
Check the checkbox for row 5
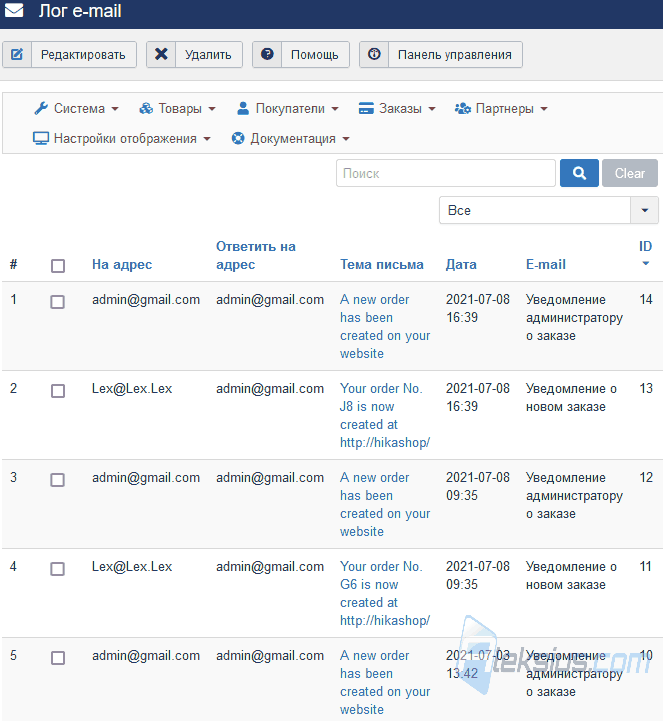(x=58, y=658)
